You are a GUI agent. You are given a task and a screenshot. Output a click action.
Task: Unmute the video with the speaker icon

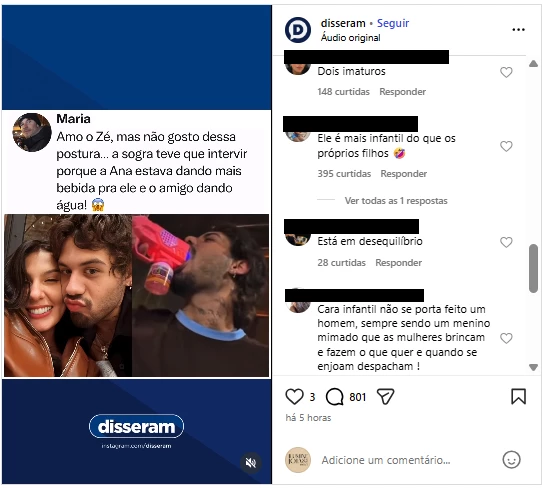pyautogui.click(x=251, y=463)
